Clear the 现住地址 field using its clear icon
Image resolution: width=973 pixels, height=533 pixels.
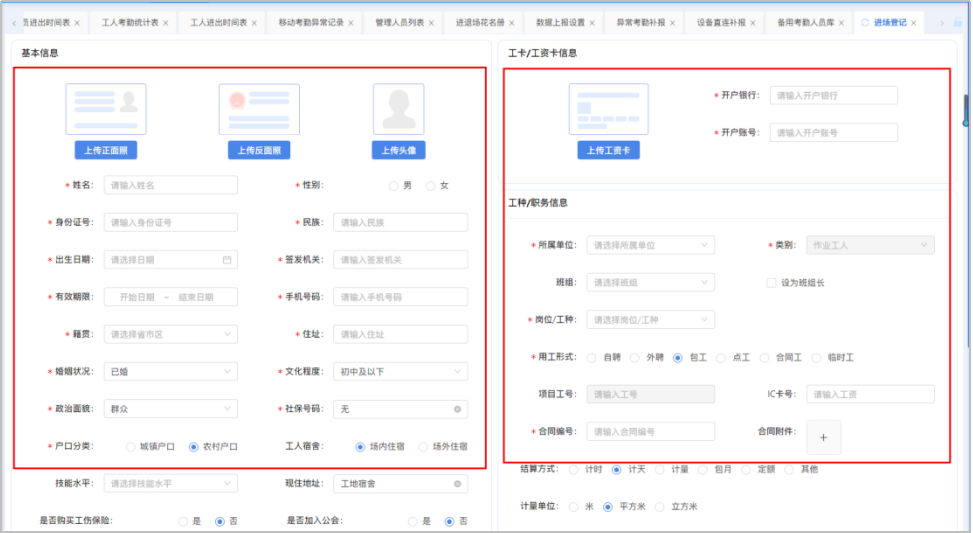pos(457,484)
